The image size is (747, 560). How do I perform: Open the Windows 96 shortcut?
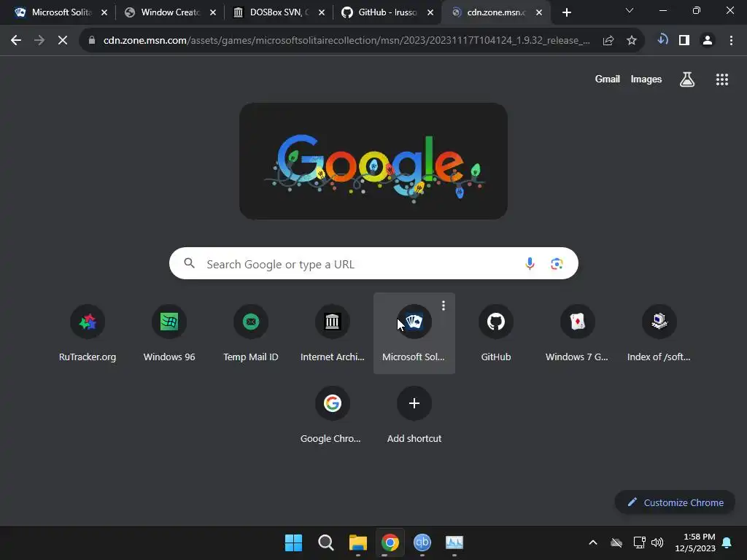coord(169,333)
